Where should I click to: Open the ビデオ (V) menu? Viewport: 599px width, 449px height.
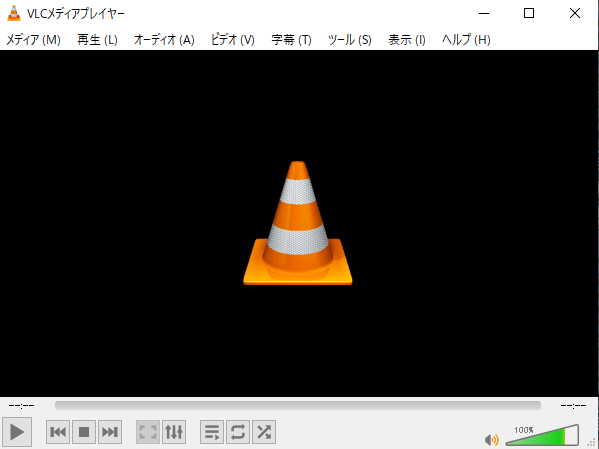click(233, 40)
